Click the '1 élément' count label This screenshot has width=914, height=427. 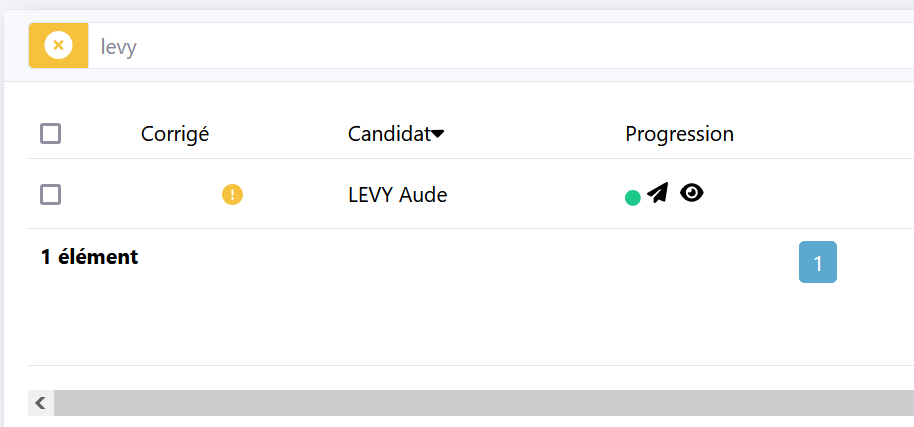[x=90, y=257]
